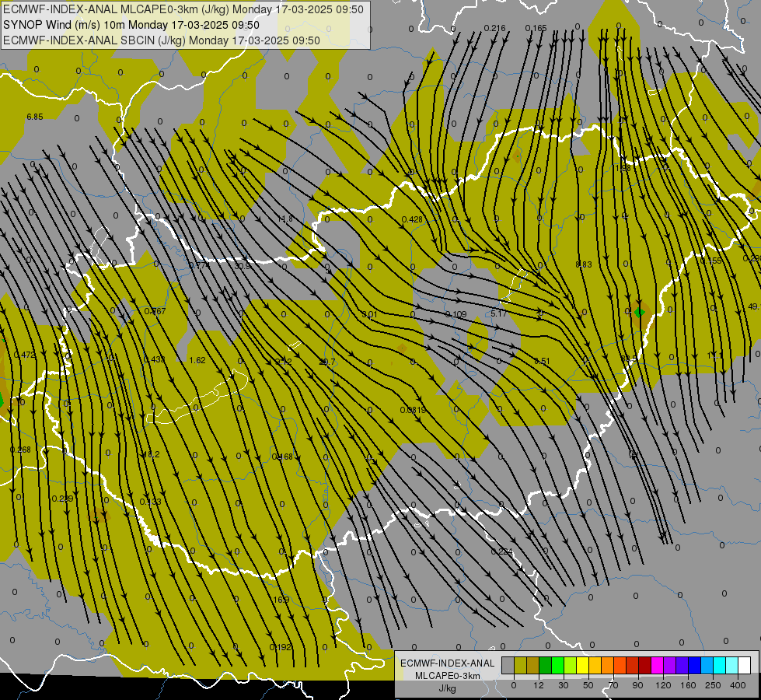The image size is (761, 700).
Task: Select the map value 0.268
Action: coord(20,450)
